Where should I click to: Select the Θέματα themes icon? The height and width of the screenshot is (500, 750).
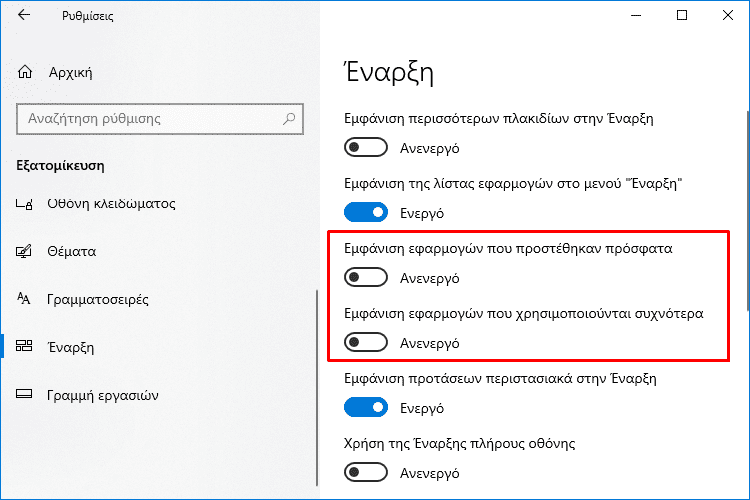click(24, 251)
